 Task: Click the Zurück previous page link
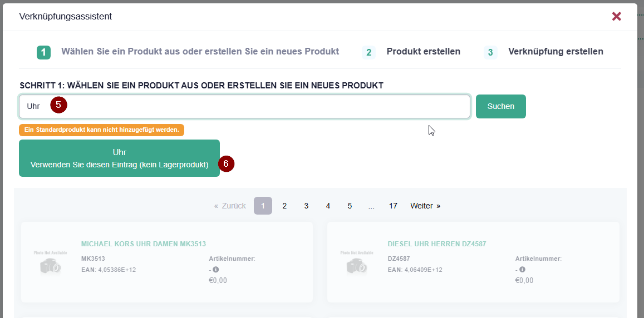coord(230,206)
